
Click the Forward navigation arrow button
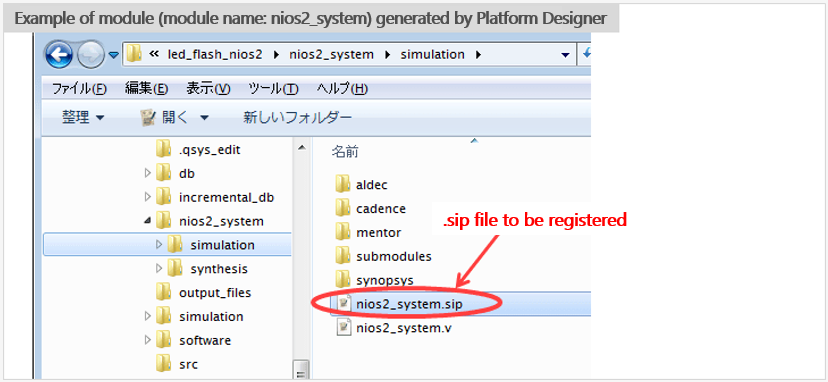coord(91,55)
